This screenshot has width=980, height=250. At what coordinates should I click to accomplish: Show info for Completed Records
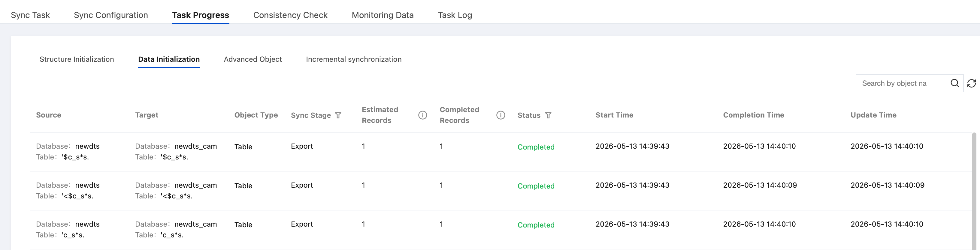click(x=501, y=115)
